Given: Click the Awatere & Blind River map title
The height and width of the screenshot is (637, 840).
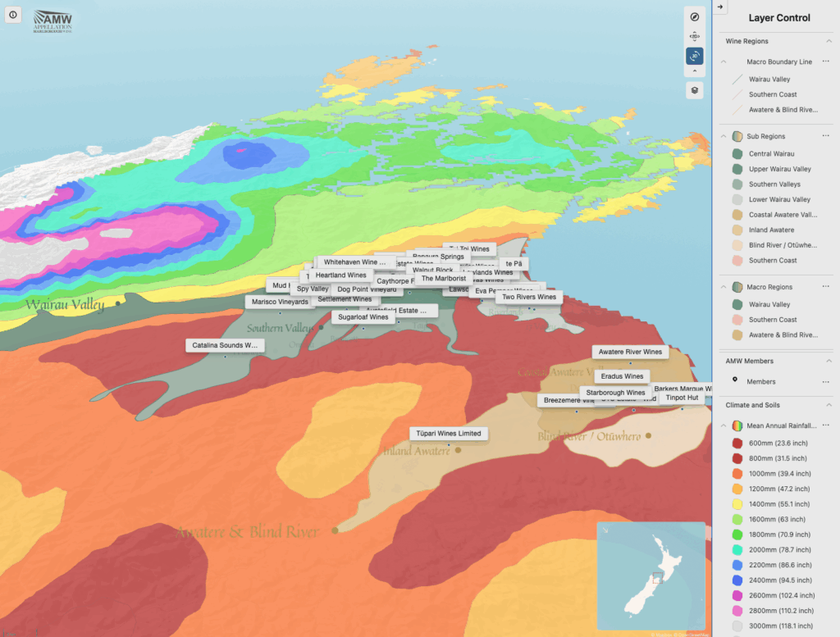Looking at the screenshot, I should (248, 532).
